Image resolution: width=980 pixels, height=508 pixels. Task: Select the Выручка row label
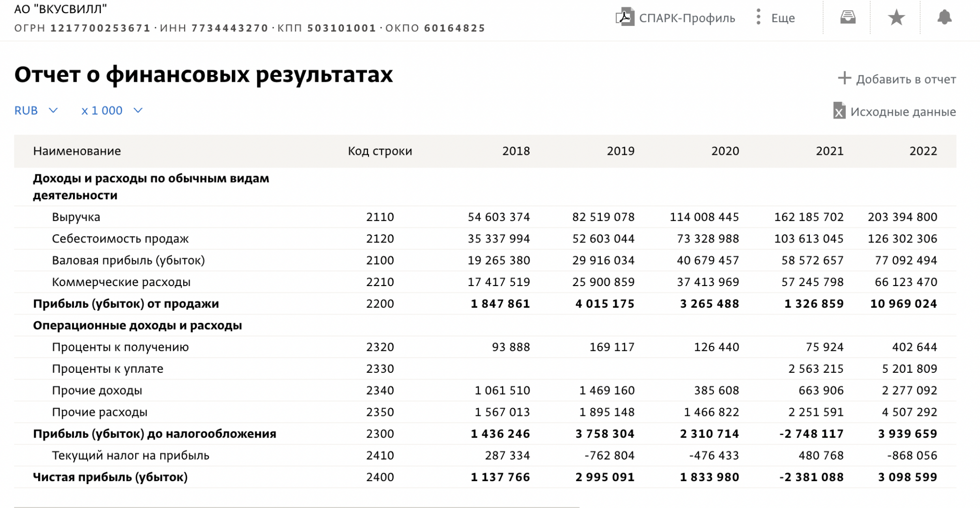76,217
